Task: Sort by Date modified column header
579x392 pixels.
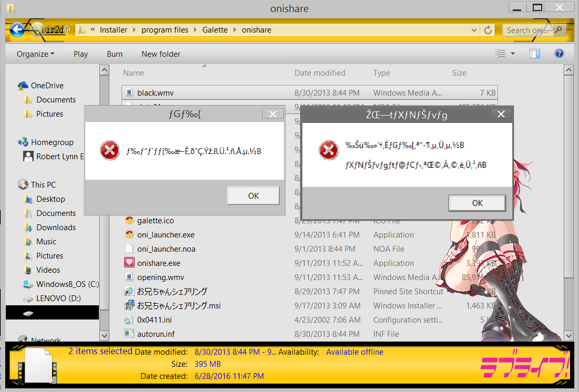Action: (320, 73)
